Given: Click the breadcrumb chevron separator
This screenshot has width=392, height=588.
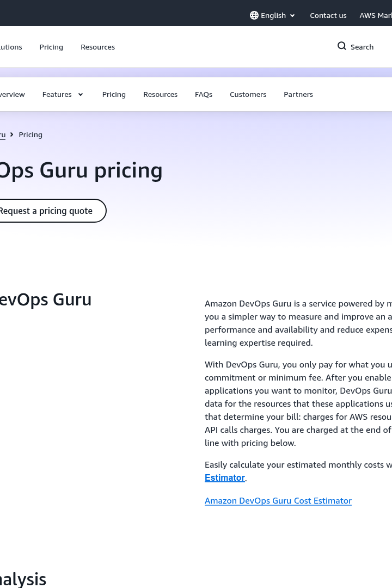Looking at the screenshot, I should (11, 134).
